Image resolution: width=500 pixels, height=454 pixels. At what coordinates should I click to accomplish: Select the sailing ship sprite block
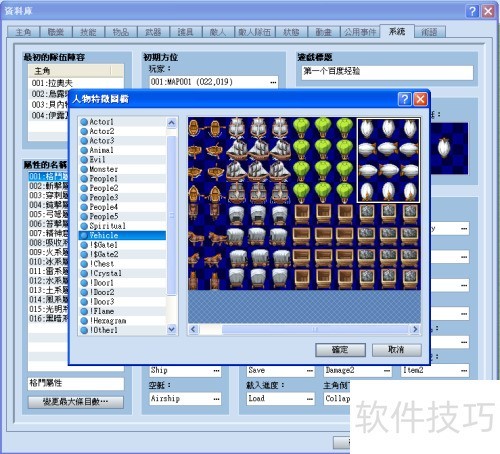pyautogui.click(x=258, y=160)
